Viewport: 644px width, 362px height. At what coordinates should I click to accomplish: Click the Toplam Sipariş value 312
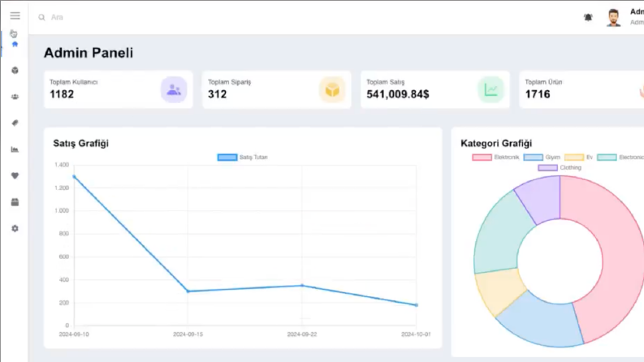218,94
